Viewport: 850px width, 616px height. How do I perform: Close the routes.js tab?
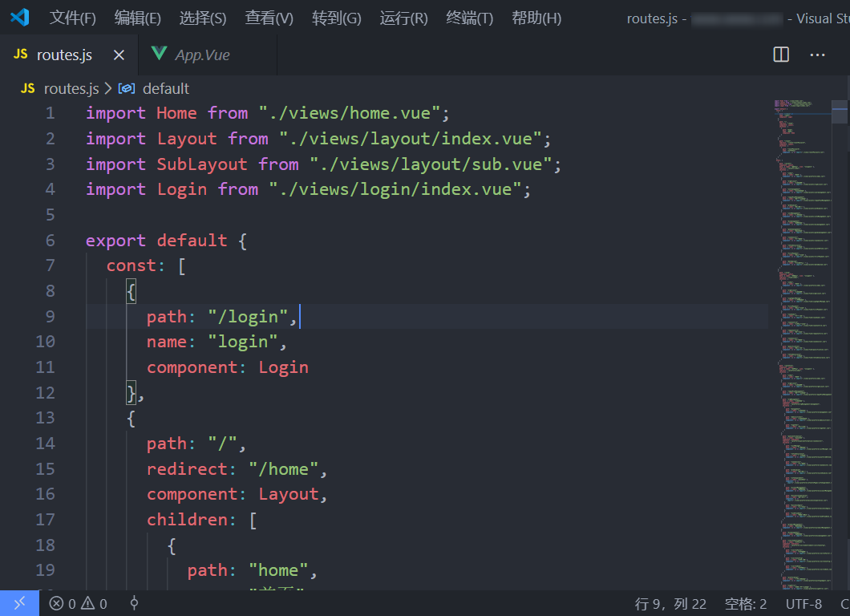(118, 55)
